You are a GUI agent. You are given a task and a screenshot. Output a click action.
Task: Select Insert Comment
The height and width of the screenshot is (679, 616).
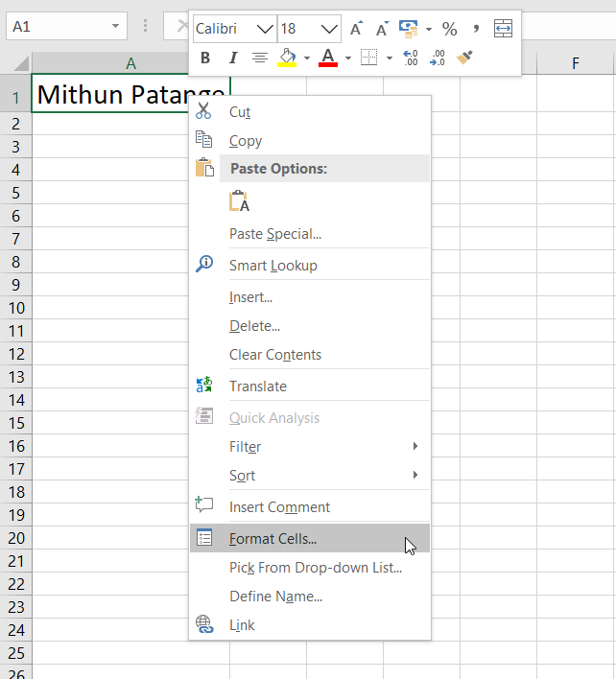(310, 506)
